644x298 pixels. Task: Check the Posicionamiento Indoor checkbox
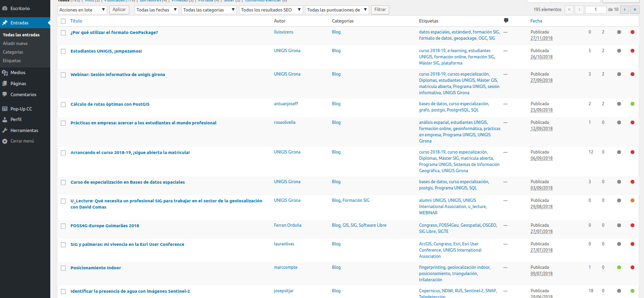tap(63, 268)
